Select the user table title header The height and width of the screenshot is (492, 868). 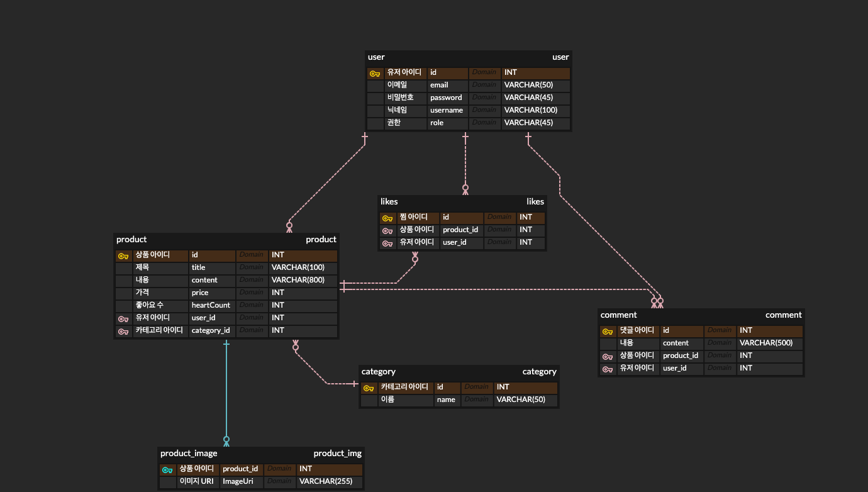[x=376, y=57]
